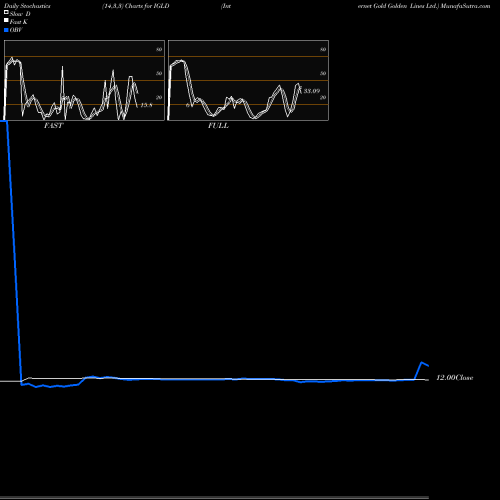Viewport: 500px width, 500px height.
Task: Click the 50 level in FAST chart
Action: (x=159, y=73)
